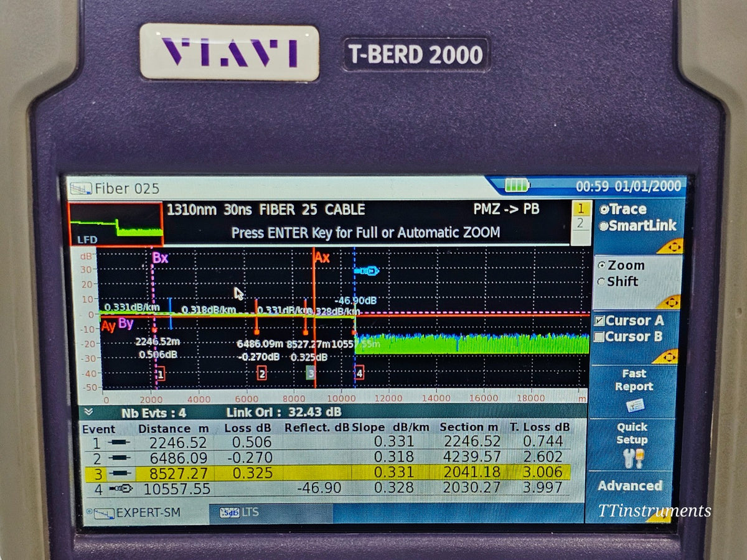Open Quick Setup

[x=632, y=445]
